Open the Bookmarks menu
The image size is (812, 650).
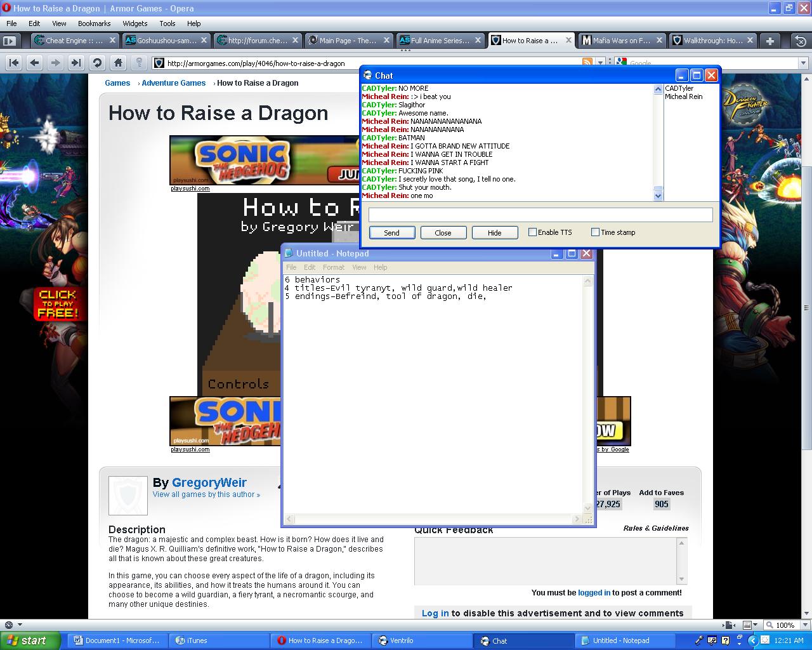[x=94, y=23]
